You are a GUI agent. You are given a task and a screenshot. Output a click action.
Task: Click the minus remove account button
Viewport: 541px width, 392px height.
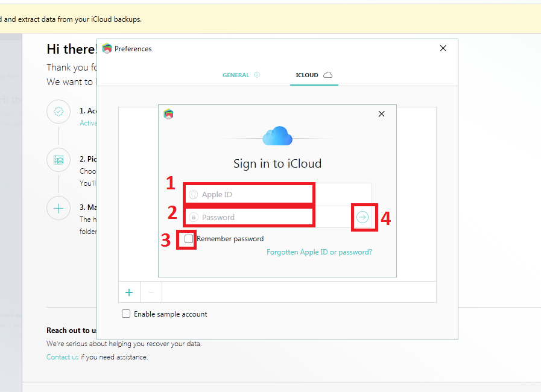coord(151,292)
